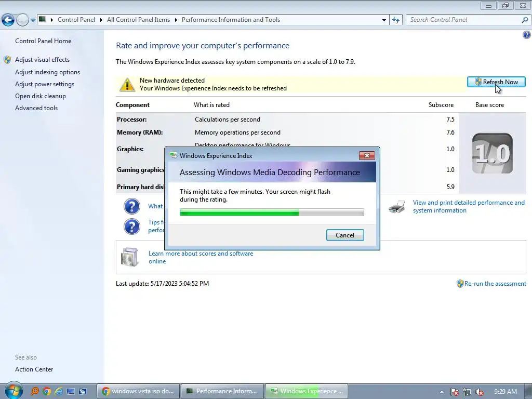Click Re-run the assessment link
The height and width of the screenshot is (399, 532).
pyautogui.click(x=495, y=284)
